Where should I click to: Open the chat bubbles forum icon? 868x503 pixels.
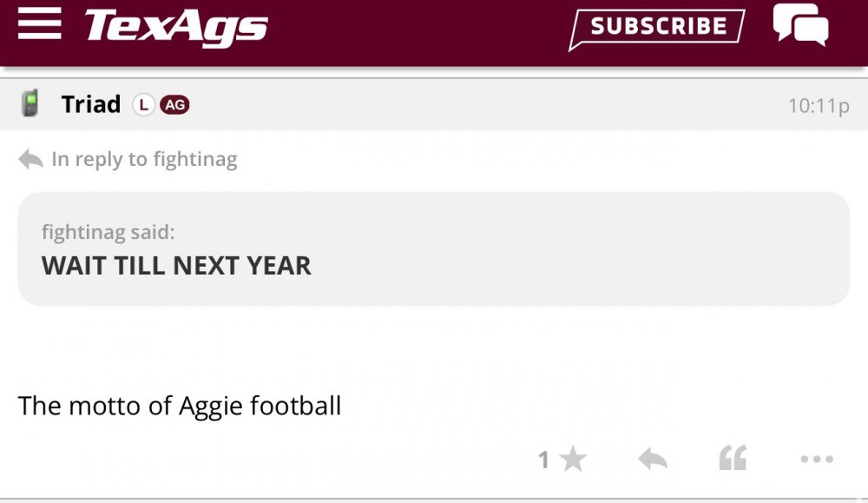point(800,24)
